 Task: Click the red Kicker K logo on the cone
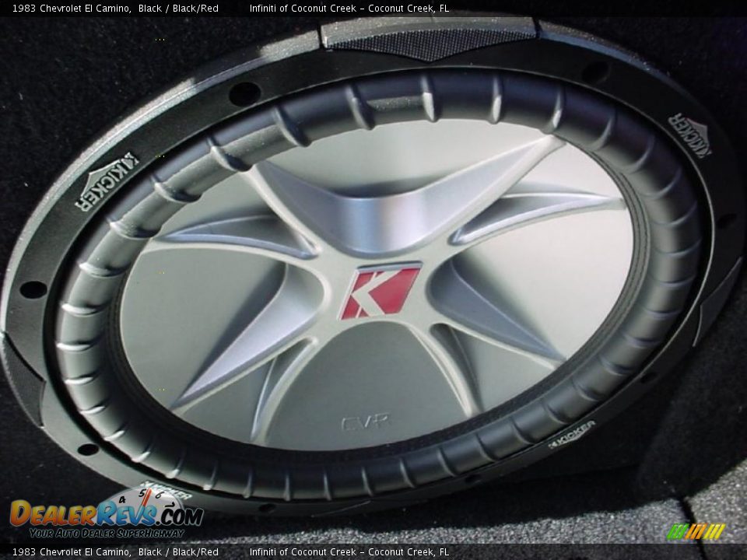click(381, 291)
